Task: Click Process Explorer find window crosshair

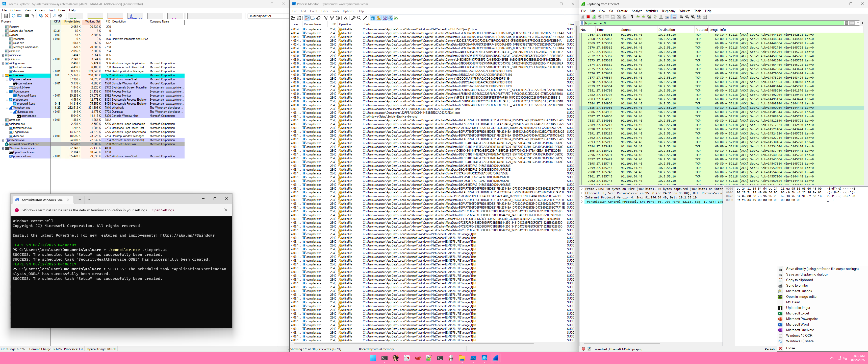Action: [x=60, y=15]
